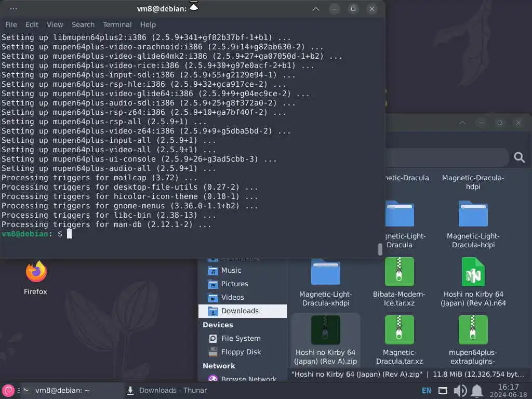The height and width of the screenshot is (399, 532).
Task: Click the terminal scrollbar handle
Action: point(380,249)
